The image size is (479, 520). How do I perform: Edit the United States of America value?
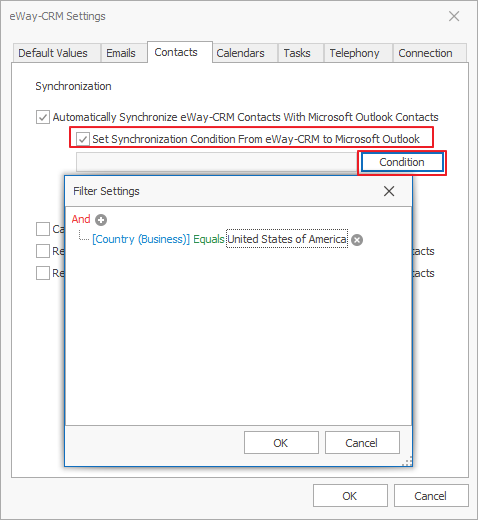coord(287,239)
